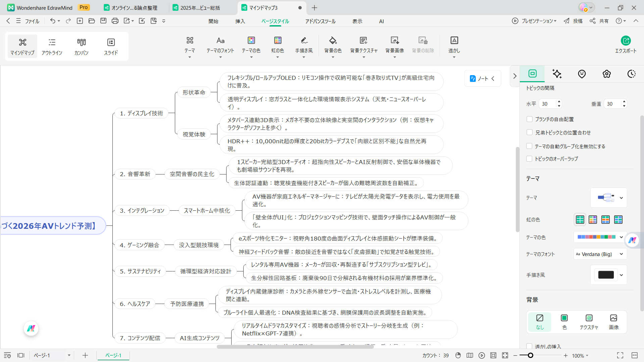Switch to AI ribbon tab
Viewport: 644px width, 362px height.
382,21
